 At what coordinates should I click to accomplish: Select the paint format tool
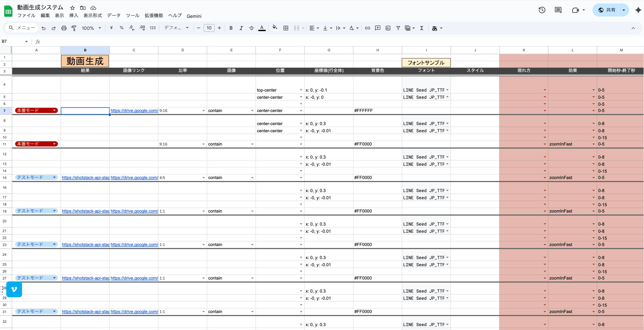pos(74,28)
